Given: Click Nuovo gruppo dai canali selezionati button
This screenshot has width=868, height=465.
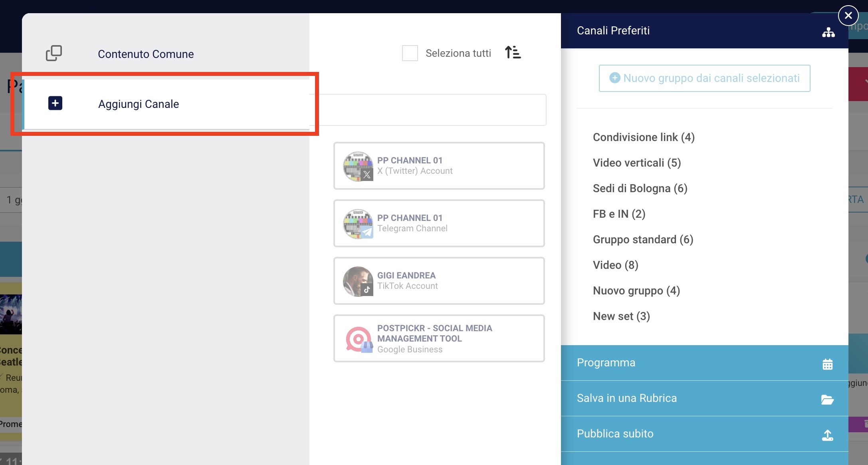Looking at the screenshot, I should point(704,78).
